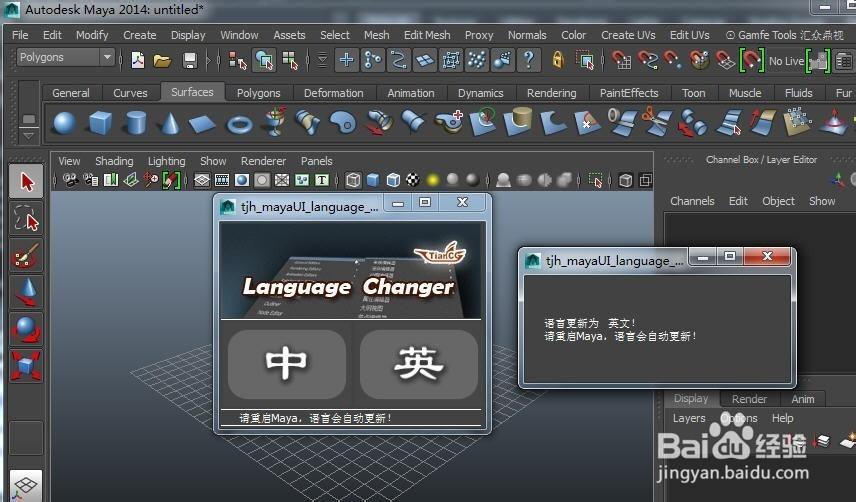Toggle Smooth Shade All blue cube
The image size is (856, 502).
(x=373, y=180)
